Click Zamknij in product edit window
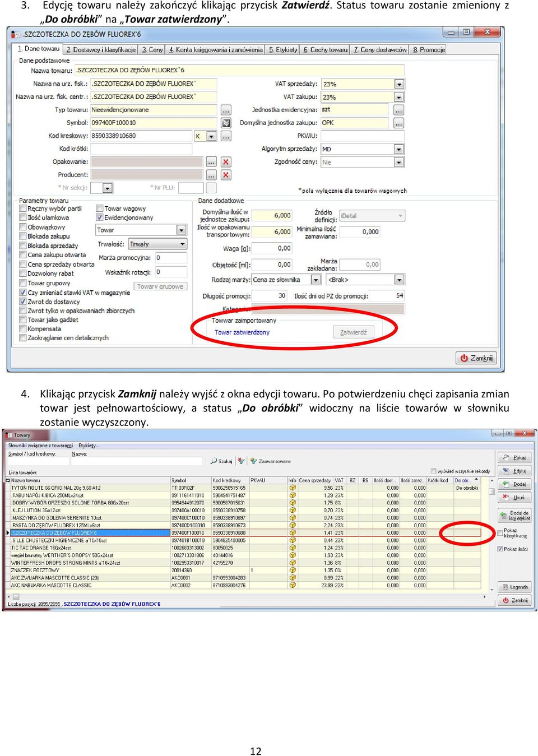 [476, 358]
